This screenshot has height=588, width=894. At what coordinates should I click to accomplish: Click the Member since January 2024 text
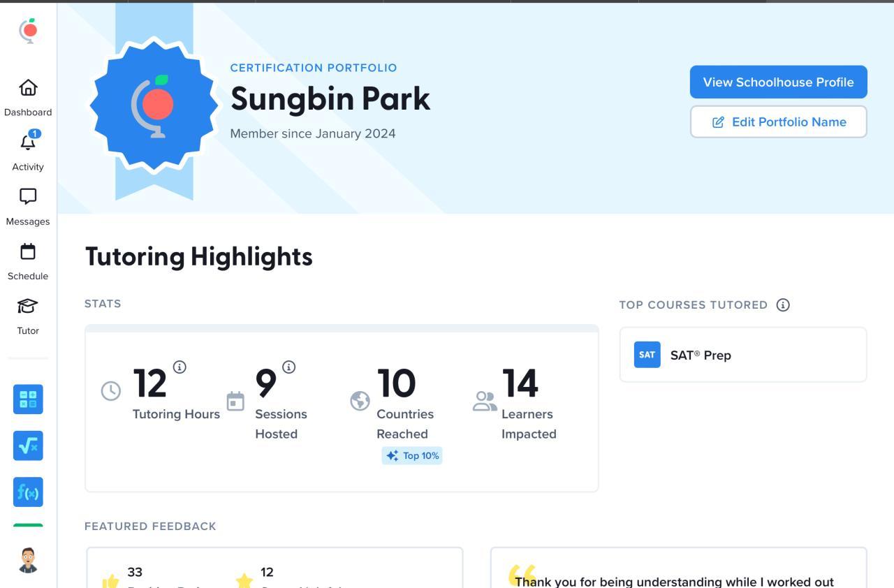coord(313,133)
